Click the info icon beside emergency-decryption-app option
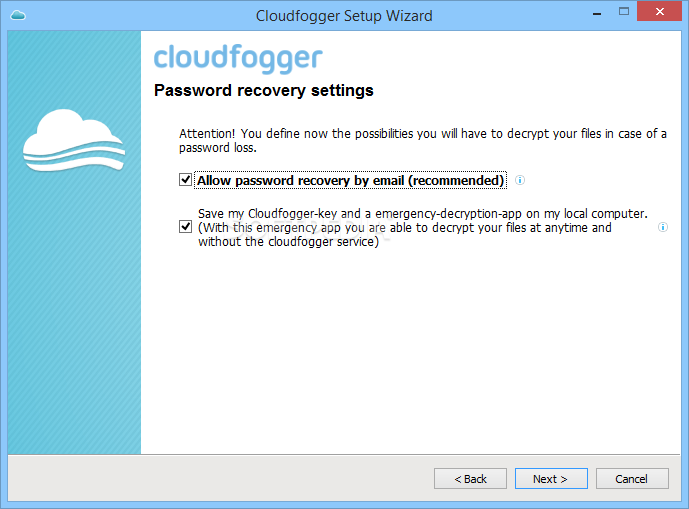This screenshot has height=509, width=689. click(x=663, y=227)
